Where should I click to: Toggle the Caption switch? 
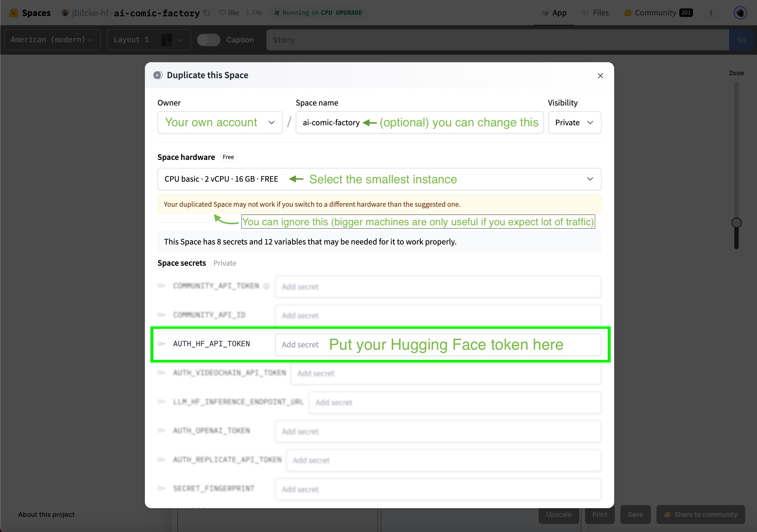coord(209,40)
